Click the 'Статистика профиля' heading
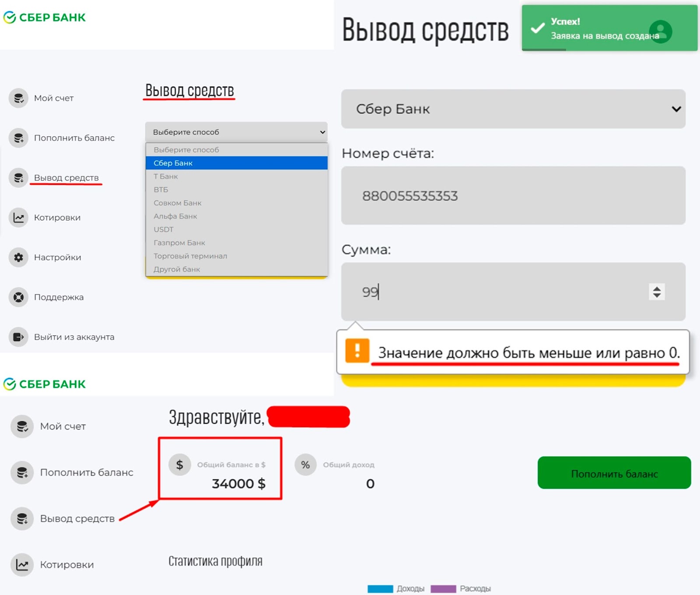Viewport: 700px width, 595px height. (215, 561)
